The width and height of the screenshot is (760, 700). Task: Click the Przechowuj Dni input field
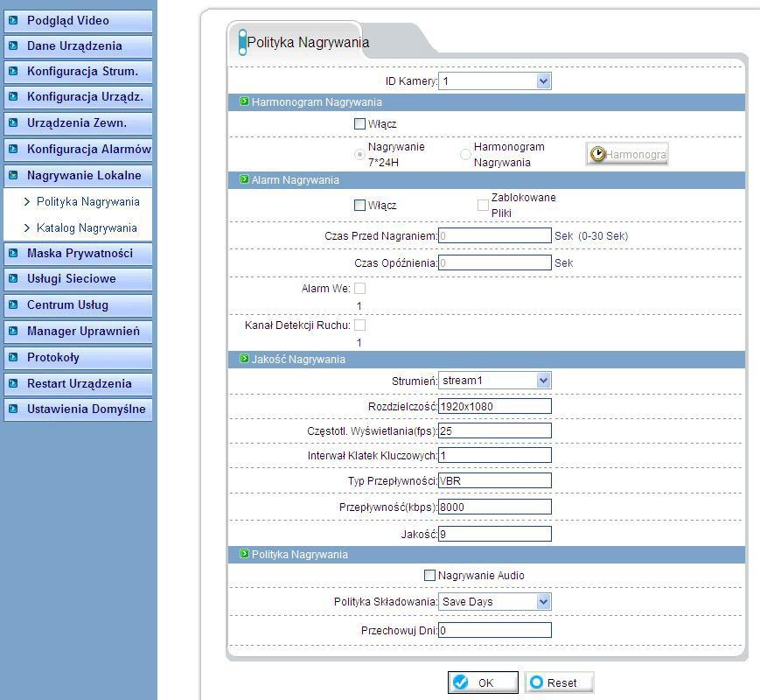pyautogui.click(x=494, y=630)
